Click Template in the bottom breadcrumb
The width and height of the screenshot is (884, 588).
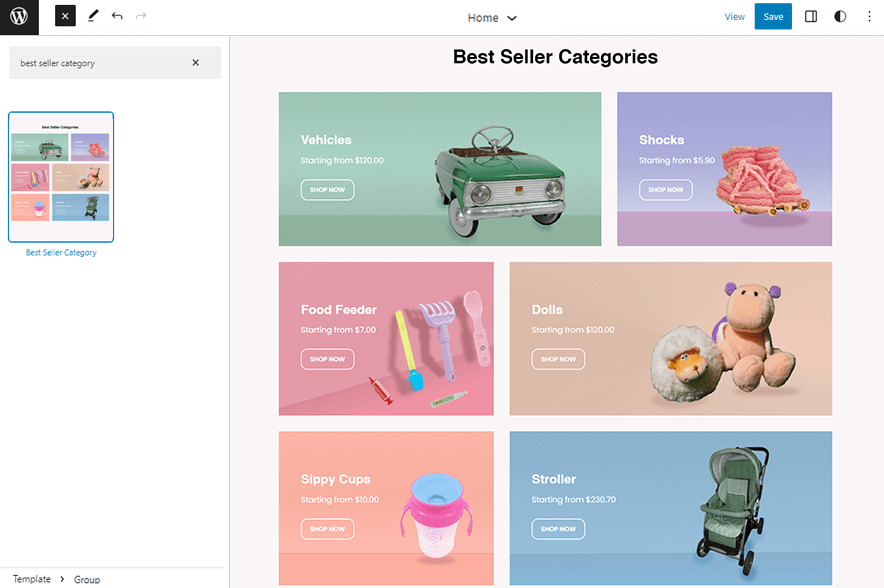tap(30, 579)
